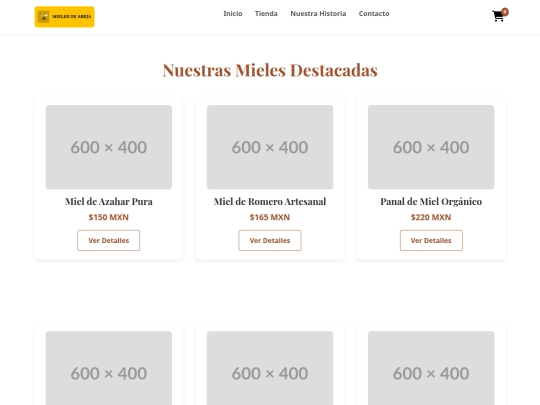View details for Miel de Romero Artesanal
540x405 pixels.
(270, 240)
